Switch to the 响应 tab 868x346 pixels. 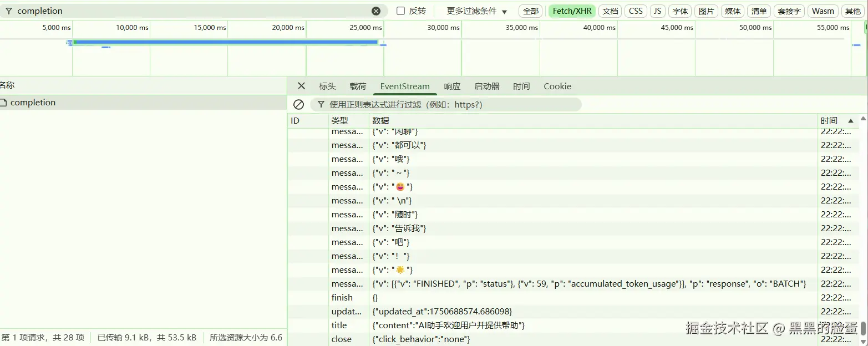tap(452, 86)
